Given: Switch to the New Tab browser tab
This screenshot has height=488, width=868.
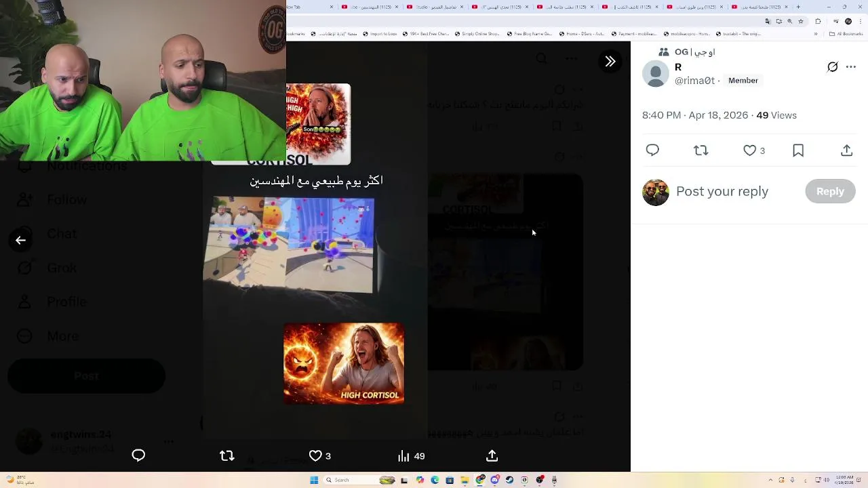Looking at the screenshot, I should pyautogui.click(x=310, y=7).
